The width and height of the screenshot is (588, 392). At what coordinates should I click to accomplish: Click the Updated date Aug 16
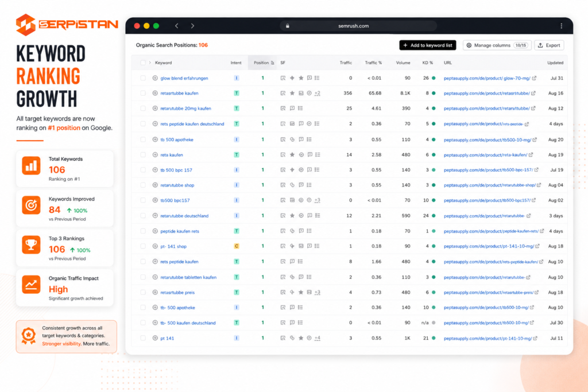point(556,93)
